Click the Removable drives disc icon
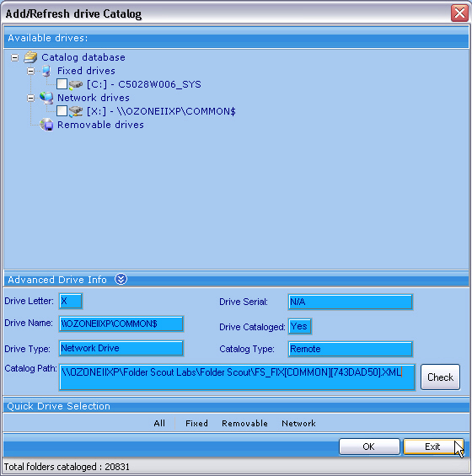The image size is (472, 476). point(46,125)
